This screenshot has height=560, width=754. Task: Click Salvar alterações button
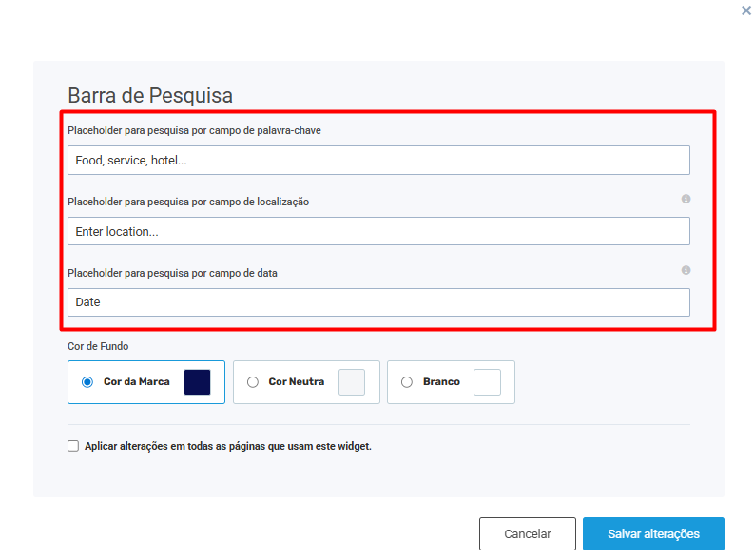(653, 533)
